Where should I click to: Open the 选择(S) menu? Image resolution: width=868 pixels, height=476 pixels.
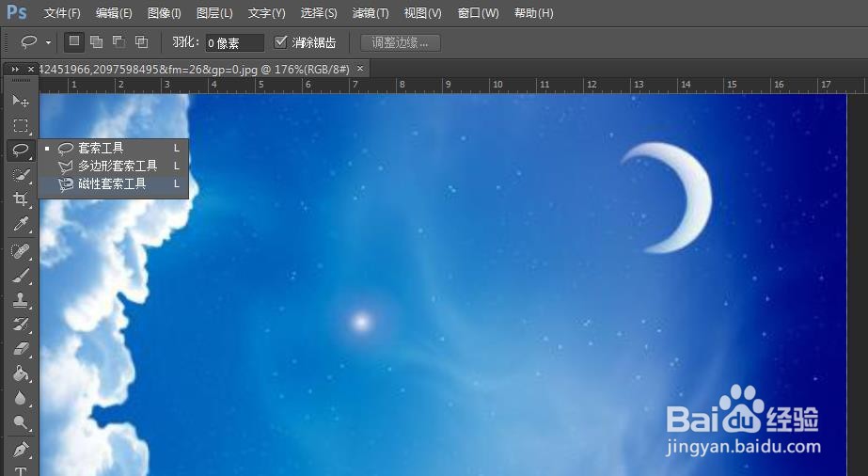[318, 13]
